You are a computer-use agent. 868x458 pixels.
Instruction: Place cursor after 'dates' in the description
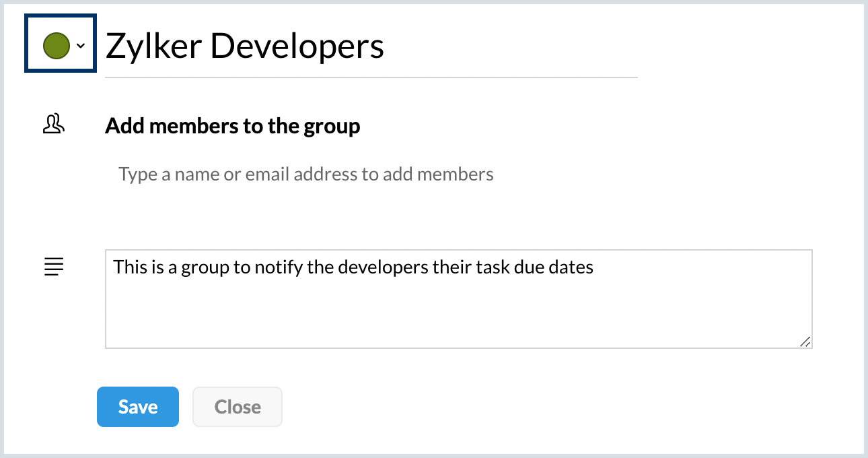[595, 267]
